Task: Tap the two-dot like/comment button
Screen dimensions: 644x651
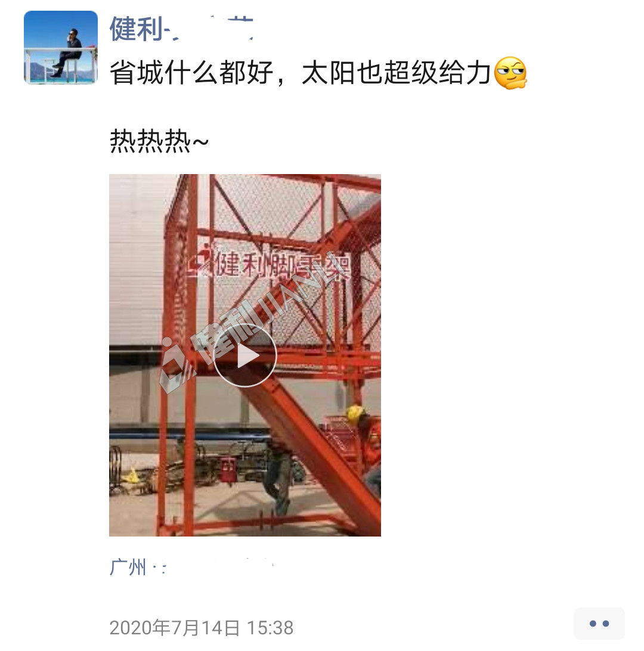Action: 599,623
